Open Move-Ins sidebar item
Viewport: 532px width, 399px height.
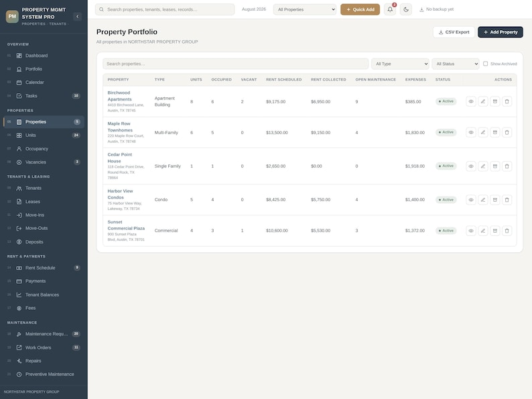tap(44, 215)
